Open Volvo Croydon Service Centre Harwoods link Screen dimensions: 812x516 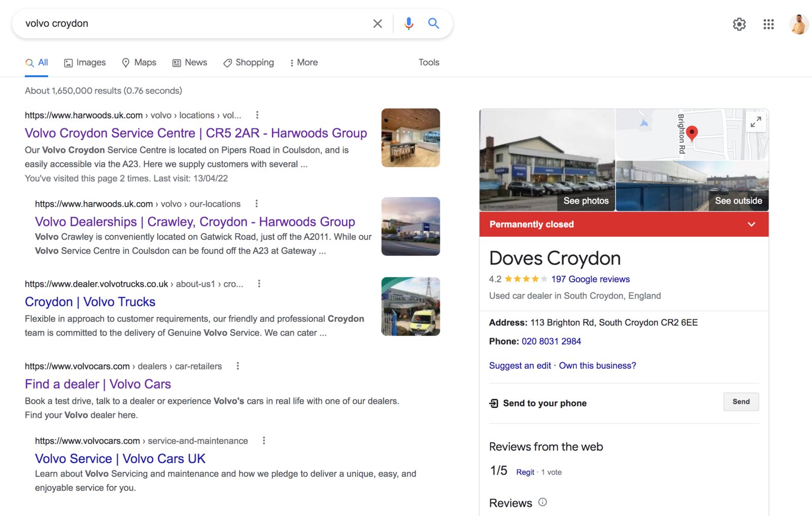196,133
